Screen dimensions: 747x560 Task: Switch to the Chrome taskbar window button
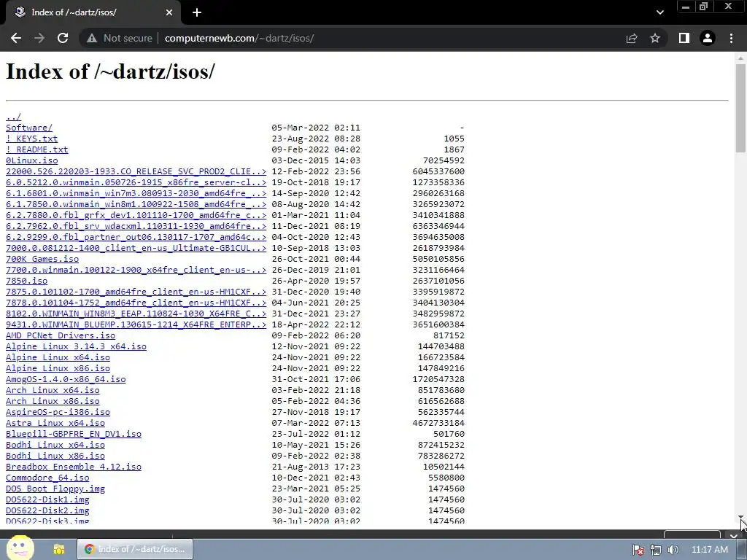135,549
